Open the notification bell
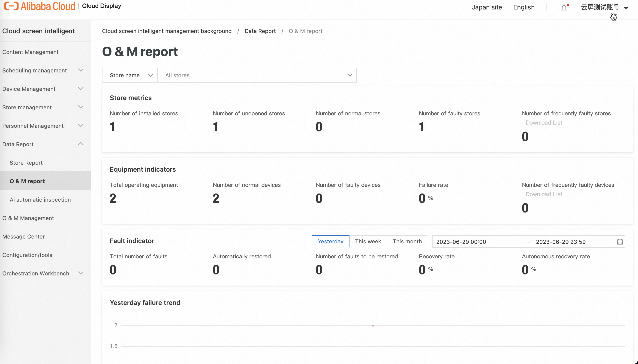Image resolution: width=638 pixels, height=364 pixels. coord(564,8)
